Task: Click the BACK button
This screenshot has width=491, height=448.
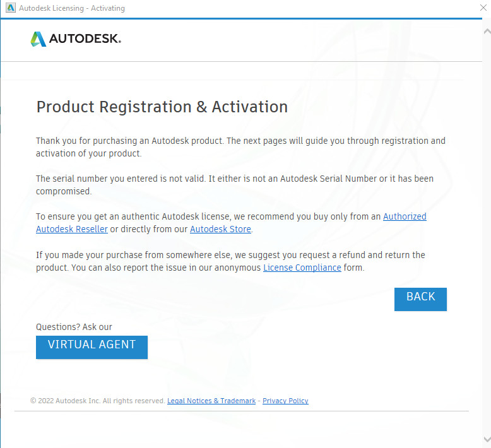Action: click(420, 299)
